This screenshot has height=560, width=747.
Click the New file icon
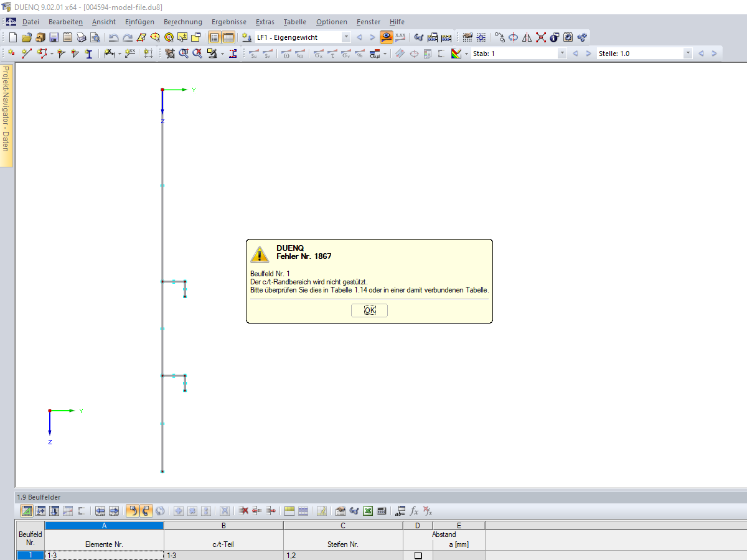coord(12,37)
